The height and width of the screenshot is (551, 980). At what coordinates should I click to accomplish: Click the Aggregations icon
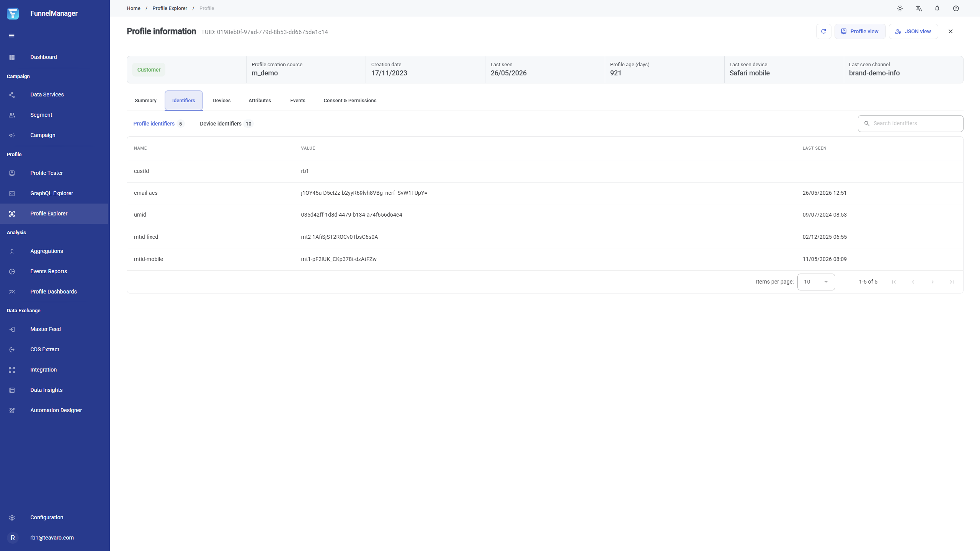click(12, 251)
